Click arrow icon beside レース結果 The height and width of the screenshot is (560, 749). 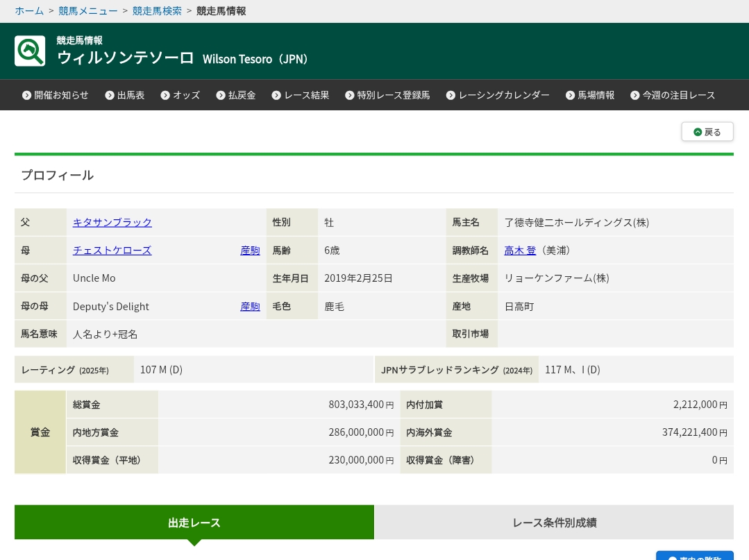point(276,95)
